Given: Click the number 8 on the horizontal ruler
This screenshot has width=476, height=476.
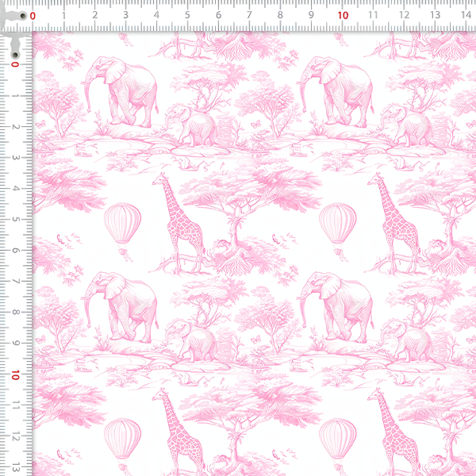Looking at the screenshot, I should coord(280,15).
